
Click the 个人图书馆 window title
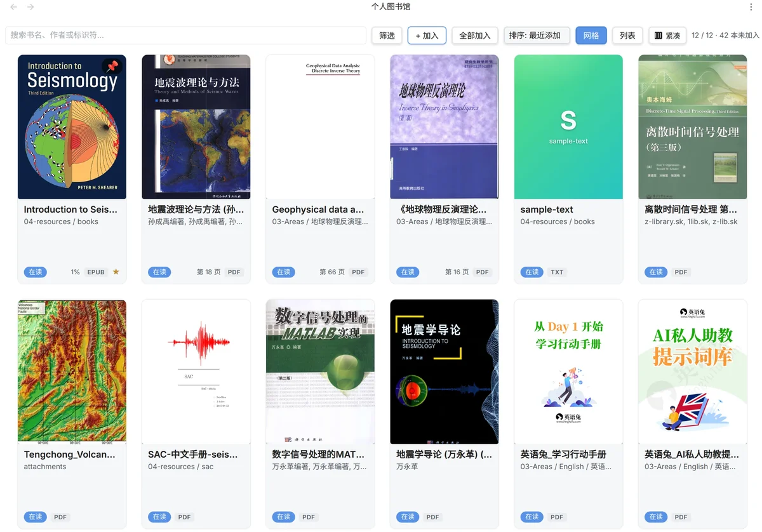coord(391,6)
